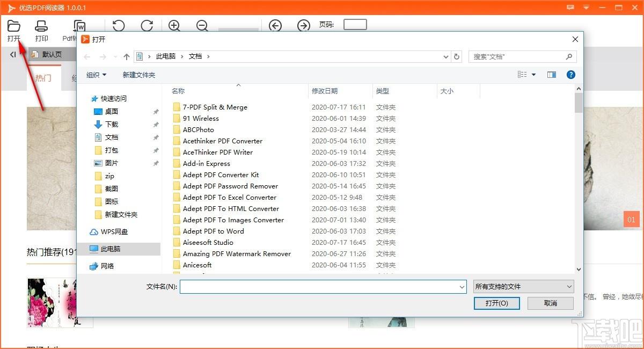This screenshot has width=644, height=349.
Task: Sort by 大小 column header
Action: (447, 91)
